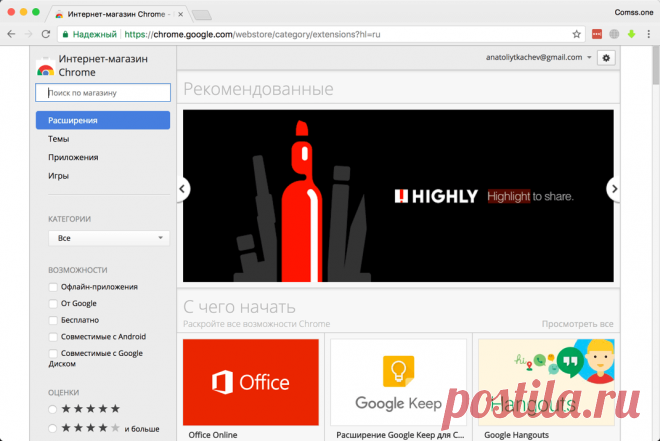Enable the Офлайн-приложения checkbox
Viewport: 660px width, 441px height.
(53, 287)
